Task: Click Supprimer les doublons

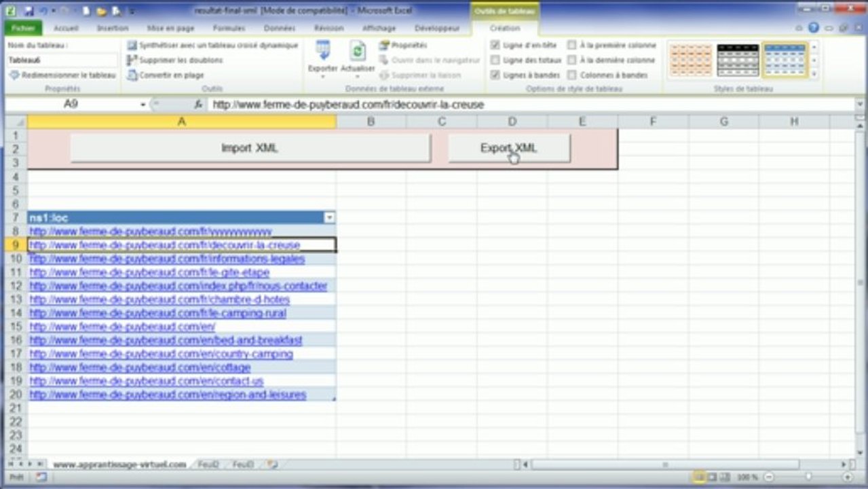Action: [175, 60]
